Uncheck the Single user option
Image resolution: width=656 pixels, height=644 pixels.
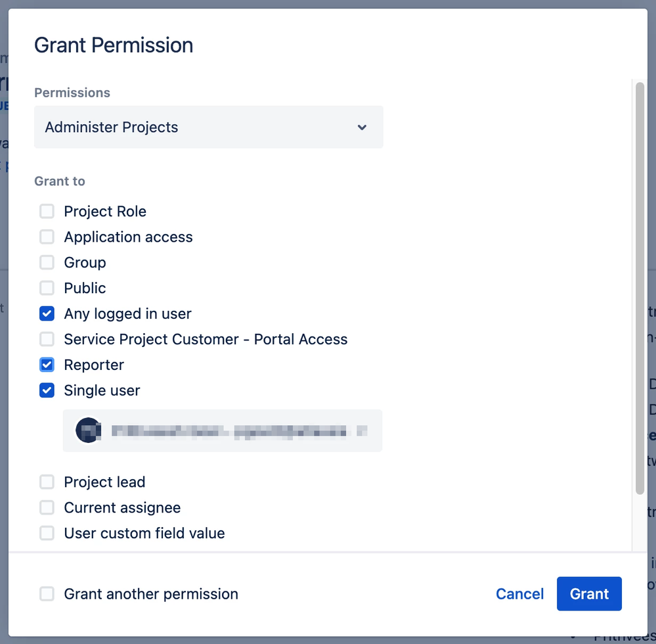pos(47,390)
